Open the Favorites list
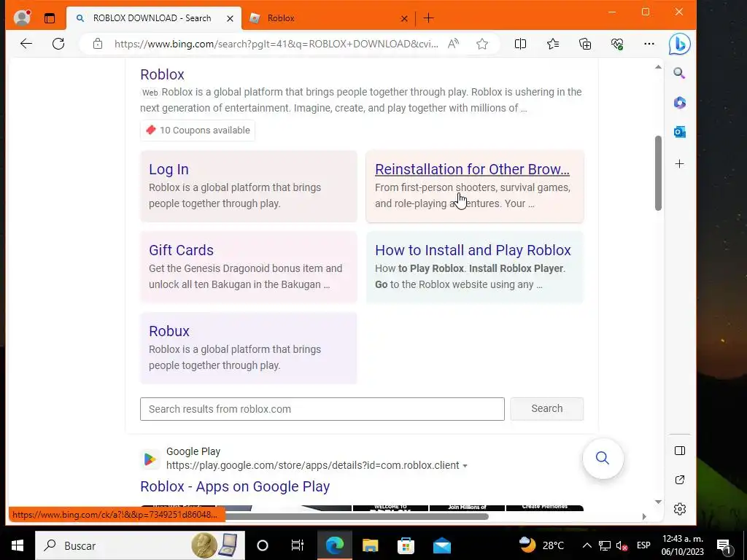The width and height of the screenshot is (747, 560). coord(553,44)
